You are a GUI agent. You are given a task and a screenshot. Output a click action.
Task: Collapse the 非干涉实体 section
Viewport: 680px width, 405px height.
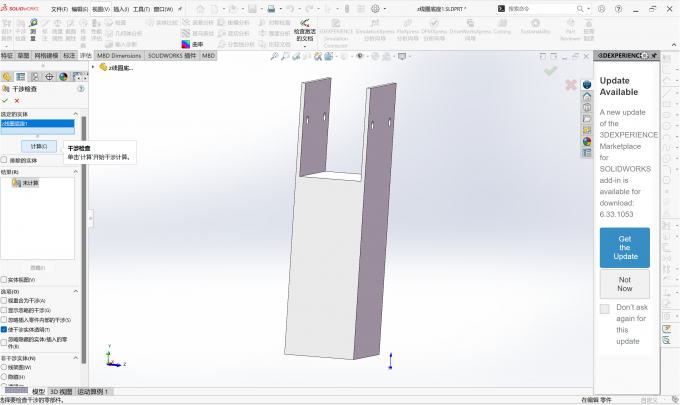75,358
